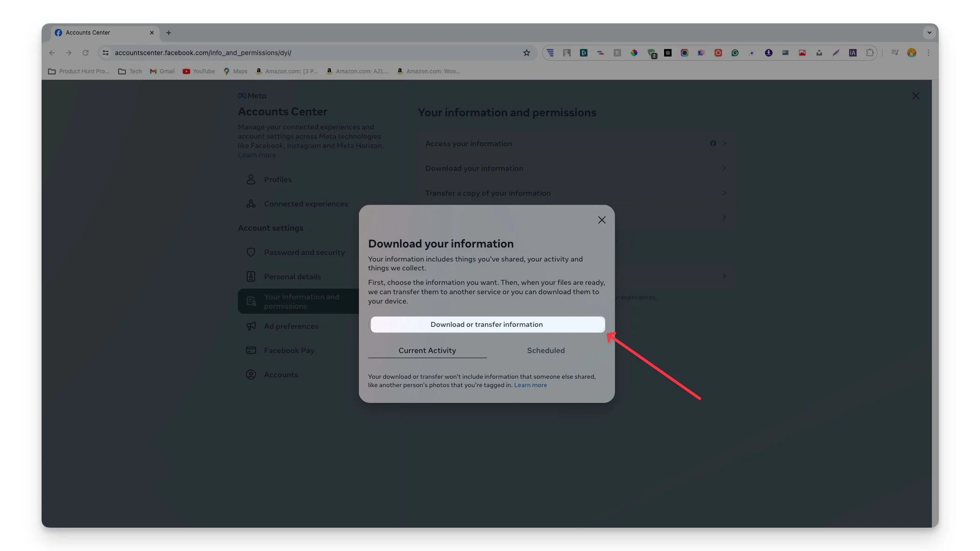Open Profiles settings
The width and height of the screenshot is (980, 551).
pos(278,179)
